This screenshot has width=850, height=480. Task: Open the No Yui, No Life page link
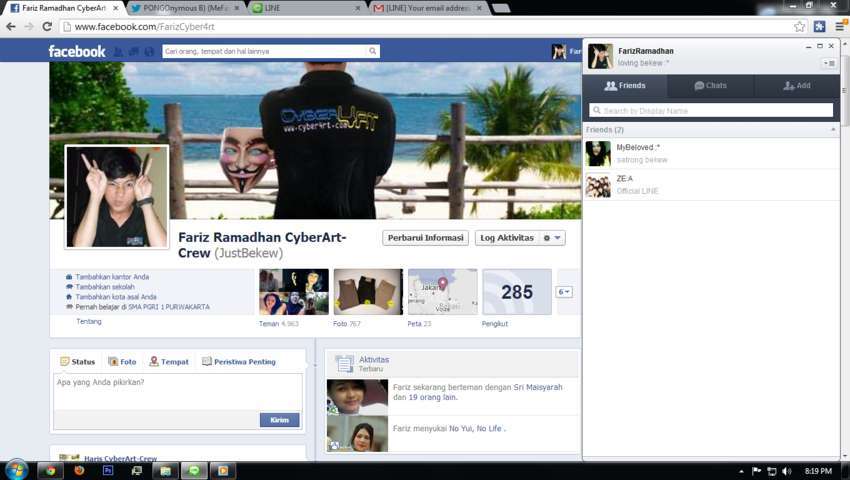click(476, 428)
